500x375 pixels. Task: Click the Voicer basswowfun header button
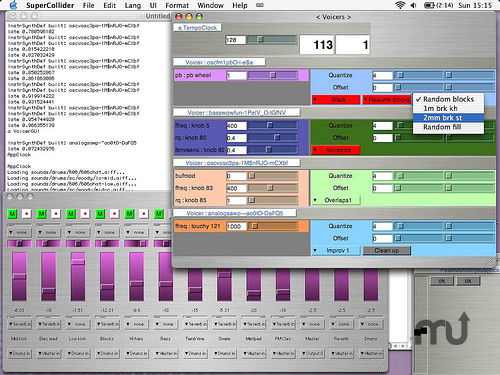pos(237,113)
